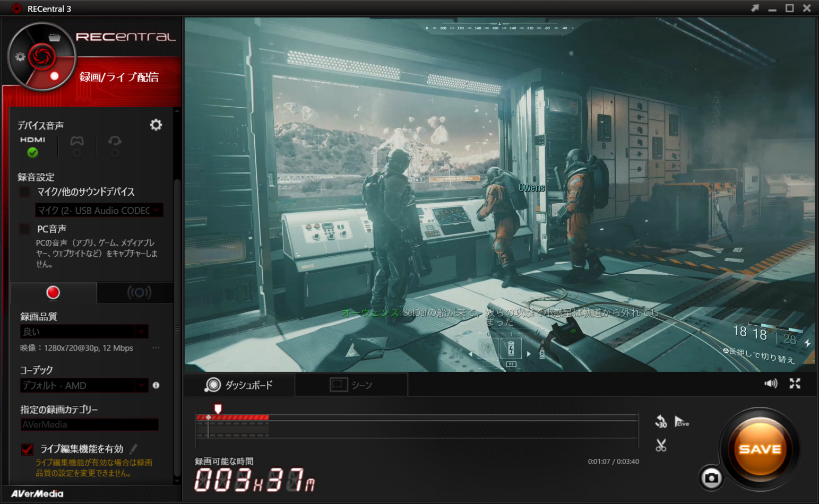This screenshot has height=504, width=819.
Task: Enable microphone/other sound device checkbox
Action: pos(24,192)
